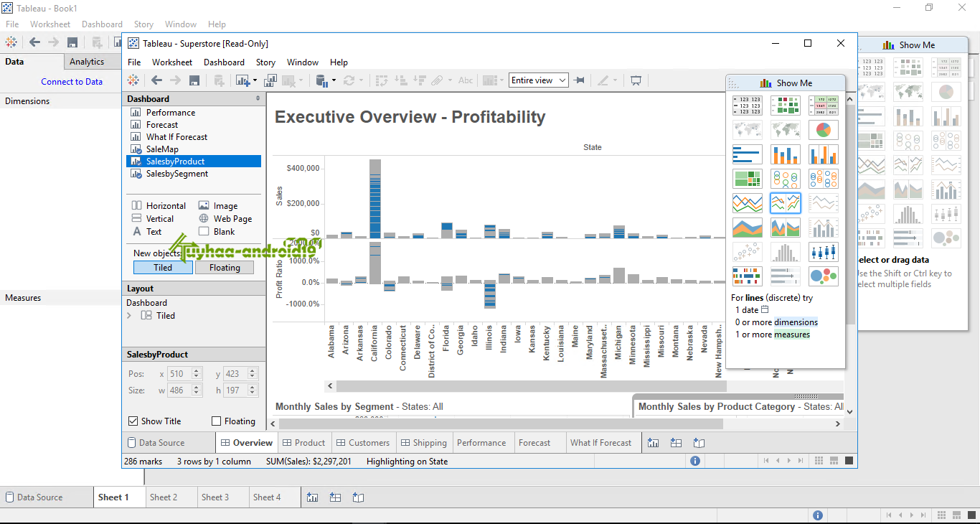Screen dimensions: 980x524
Task: Click the pause auto updates cylinder icon
Action: (x=321, y=80)
